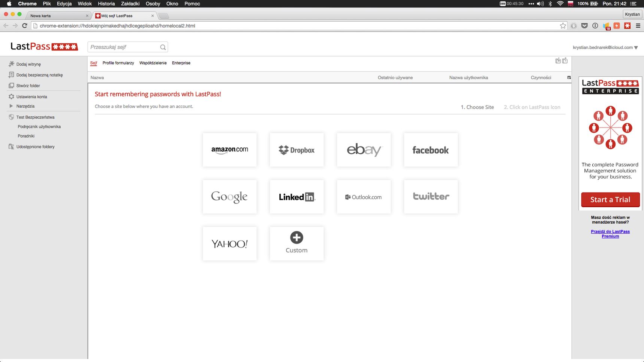Choose the facebook site tile
Viewport: 644px width, 362px height.
[431, 150]
